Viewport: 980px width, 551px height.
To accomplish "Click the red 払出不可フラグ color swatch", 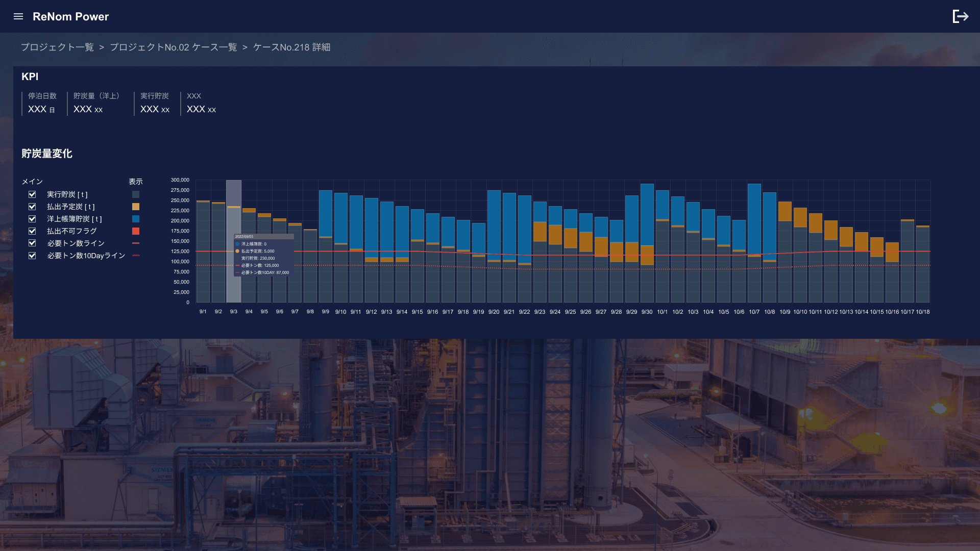I will (x=136, y=231).
